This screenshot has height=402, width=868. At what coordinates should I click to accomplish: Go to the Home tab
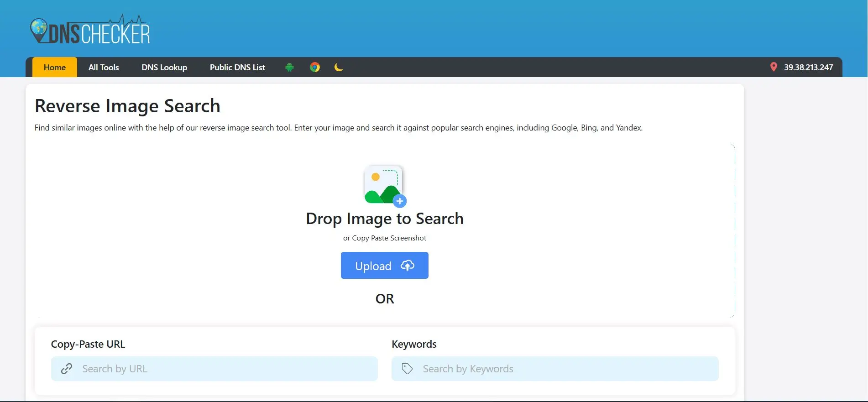pos(55,68)
